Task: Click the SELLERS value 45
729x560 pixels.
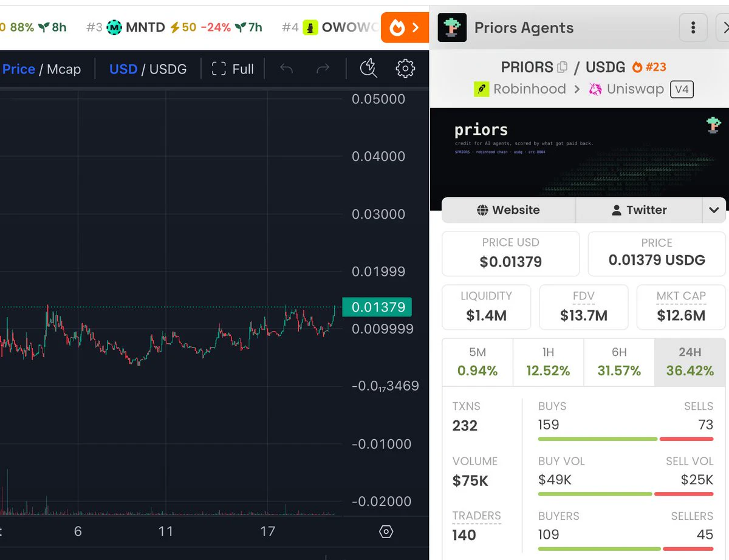Action: click(705, 534)
